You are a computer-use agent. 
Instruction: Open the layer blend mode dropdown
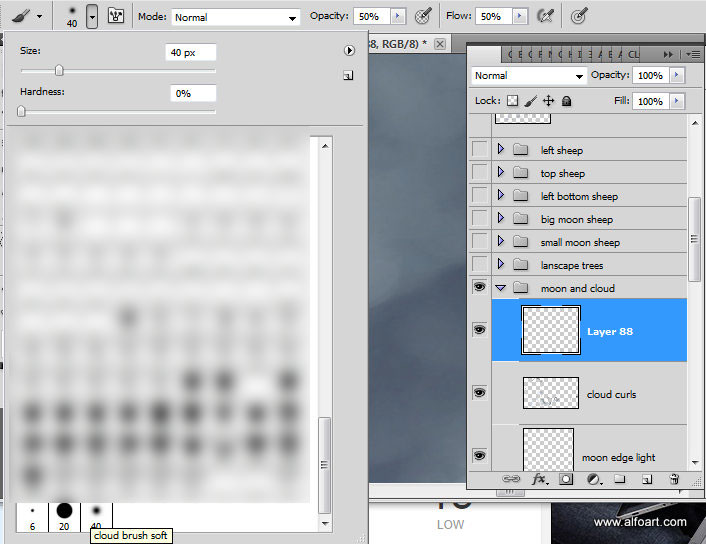[x=529, y=76]
